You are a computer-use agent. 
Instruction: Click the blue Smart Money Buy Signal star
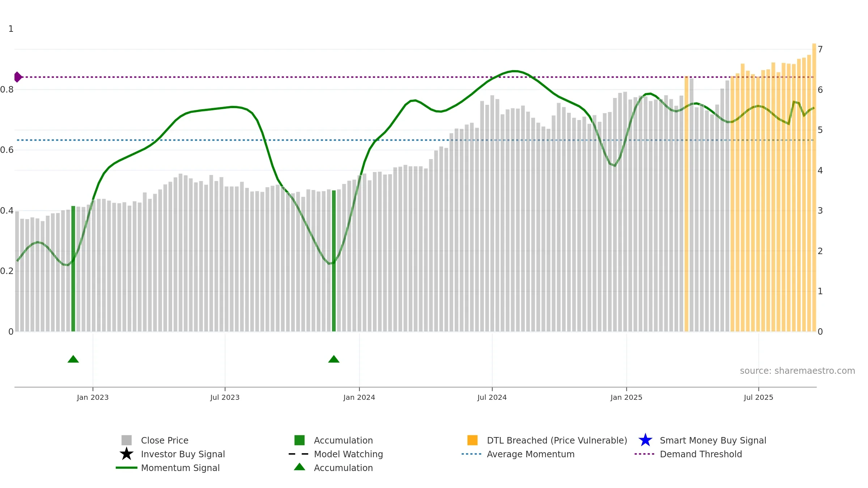645,440
